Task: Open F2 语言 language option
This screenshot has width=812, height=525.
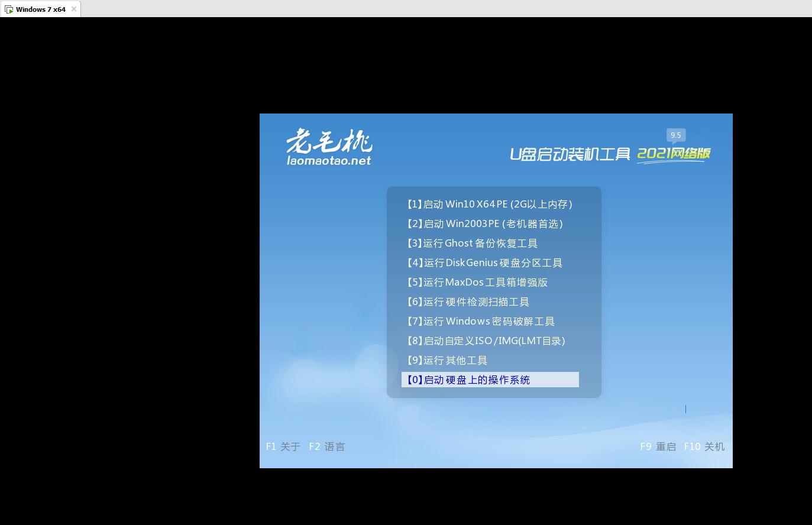Action: 327,446
